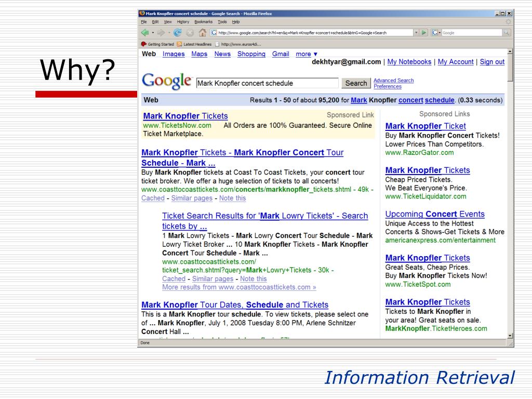The width and height of the screenshot is (532, 399).
Task: Click 'More results from www.coasttocoasttickets.com'
Action: (239, 287)
